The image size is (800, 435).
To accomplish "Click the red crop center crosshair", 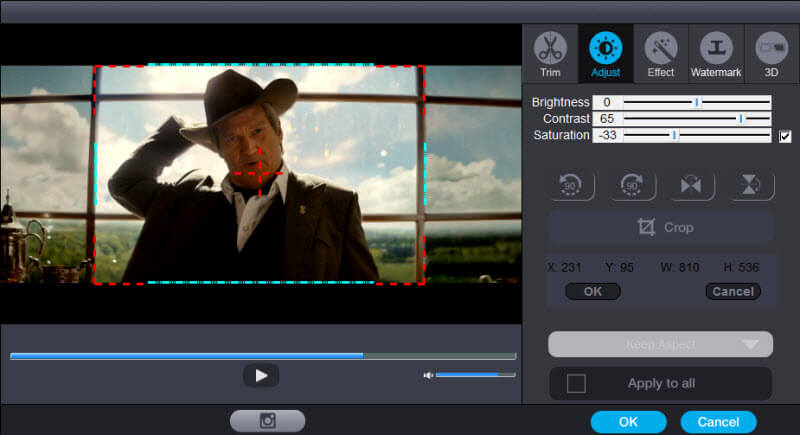I will [260, 173].
